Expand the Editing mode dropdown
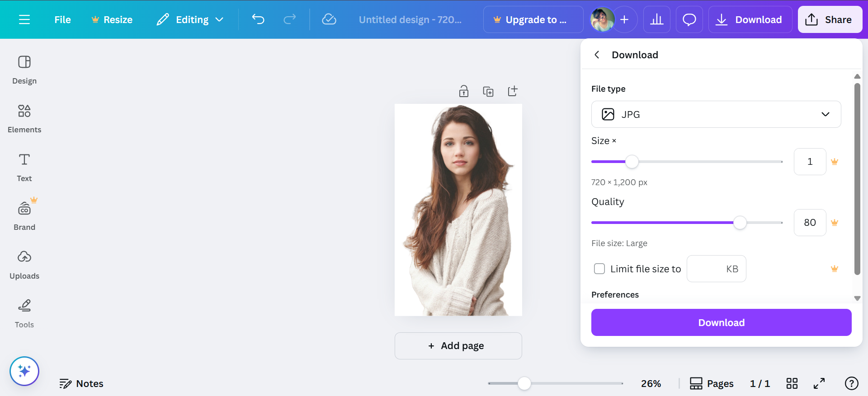Screen dimensions: 868x396 [190, 19]
